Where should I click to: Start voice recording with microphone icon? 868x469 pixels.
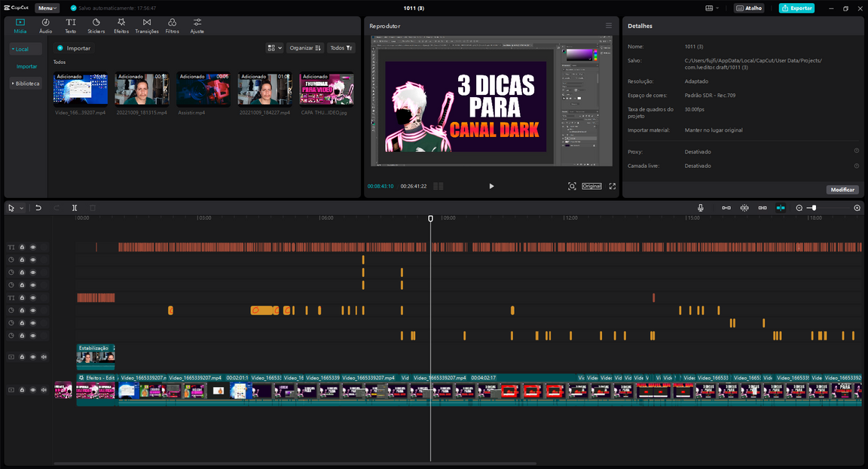(701, 208)
